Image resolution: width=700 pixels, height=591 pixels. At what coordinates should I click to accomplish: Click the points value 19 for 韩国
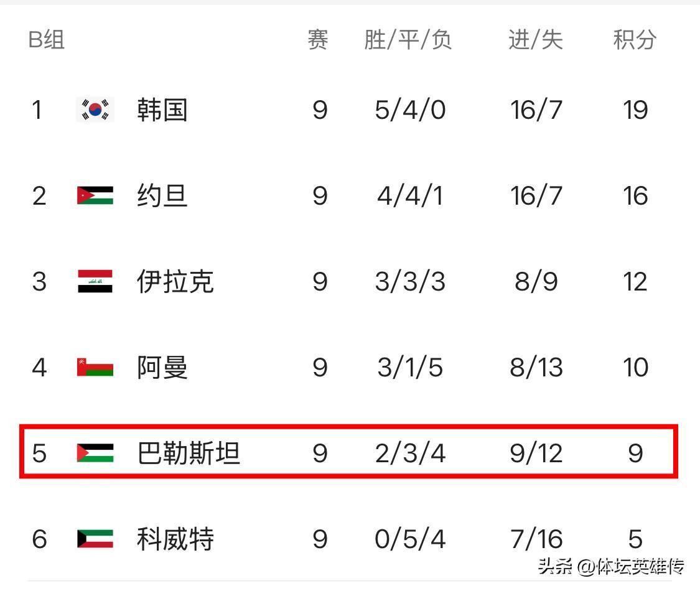(635, 109)
